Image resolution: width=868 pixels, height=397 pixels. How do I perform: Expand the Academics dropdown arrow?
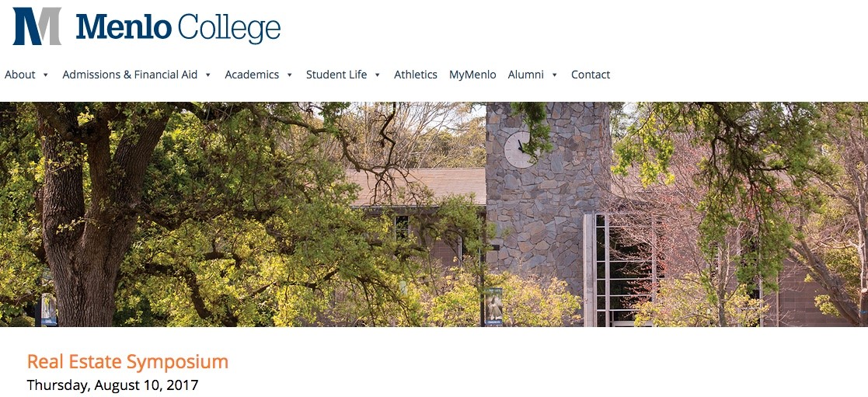[289, 75]
